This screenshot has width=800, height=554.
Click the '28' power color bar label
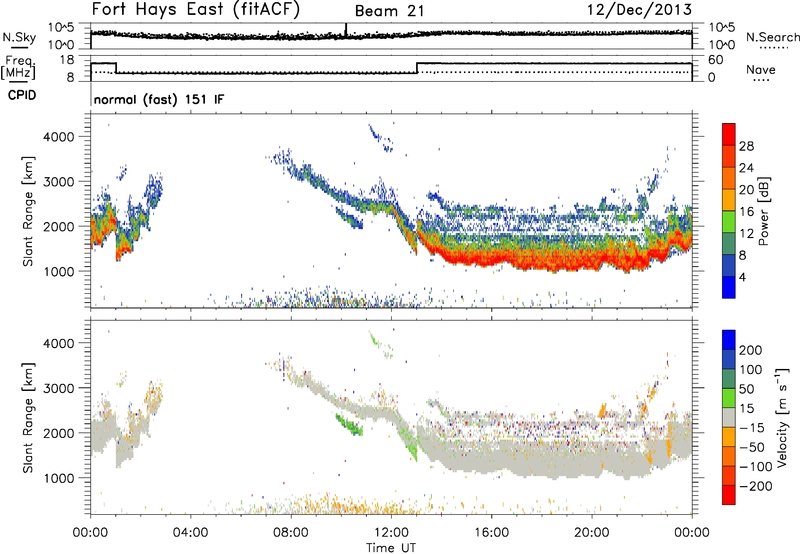coord(746,146)
